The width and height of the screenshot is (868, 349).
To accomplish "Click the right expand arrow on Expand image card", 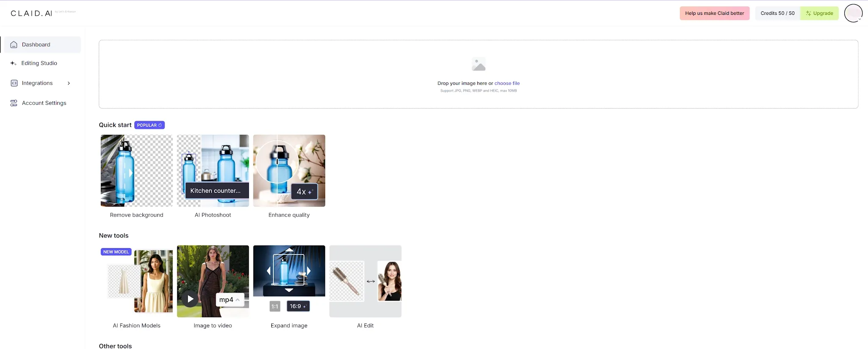I will (309, 271).
